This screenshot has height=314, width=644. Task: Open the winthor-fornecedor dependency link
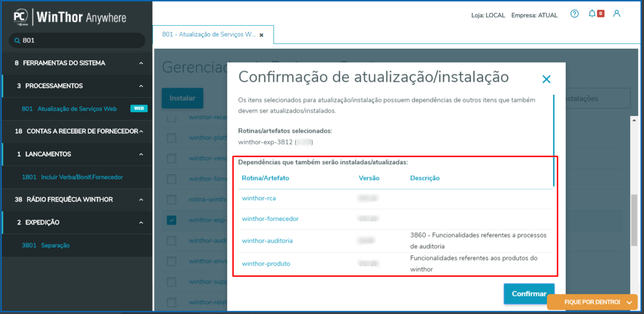[270, 218]
